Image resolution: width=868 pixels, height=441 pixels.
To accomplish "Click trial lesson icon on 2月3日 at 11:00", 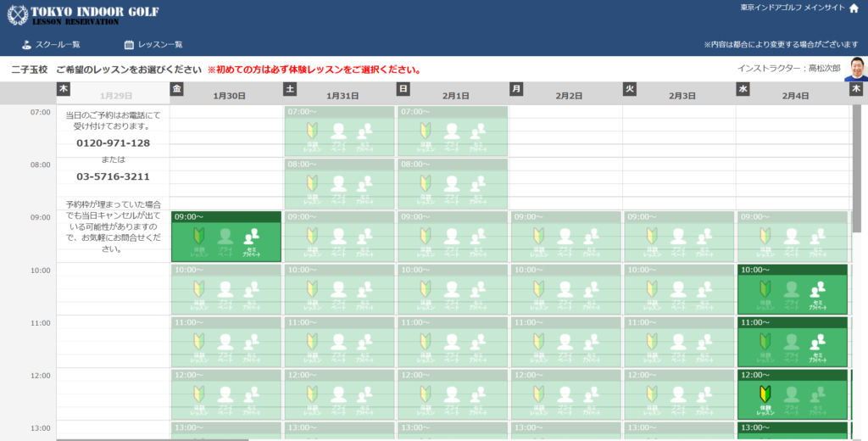I will tap(652, 346).
